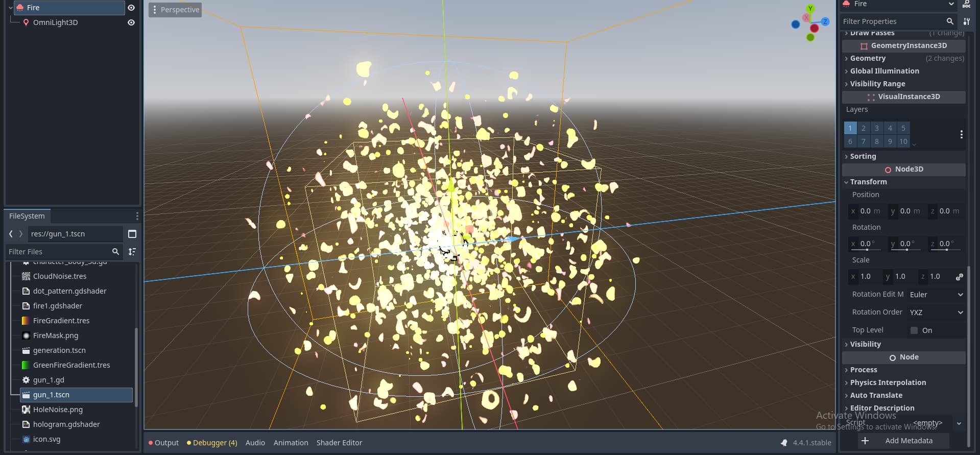Image resolution: width=980 pixels, height=455 pixels.
Task: Enable the Top Level On checkbox
Action: (914, 330)
